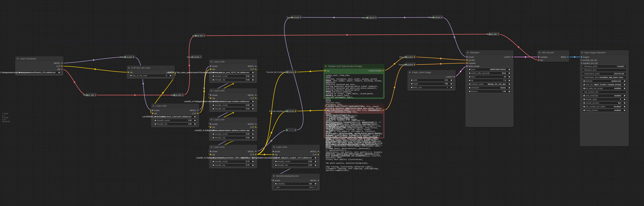Toggle one_counter_per_folder disabled option
Screen dimensions: 644x206
[604, 107]
